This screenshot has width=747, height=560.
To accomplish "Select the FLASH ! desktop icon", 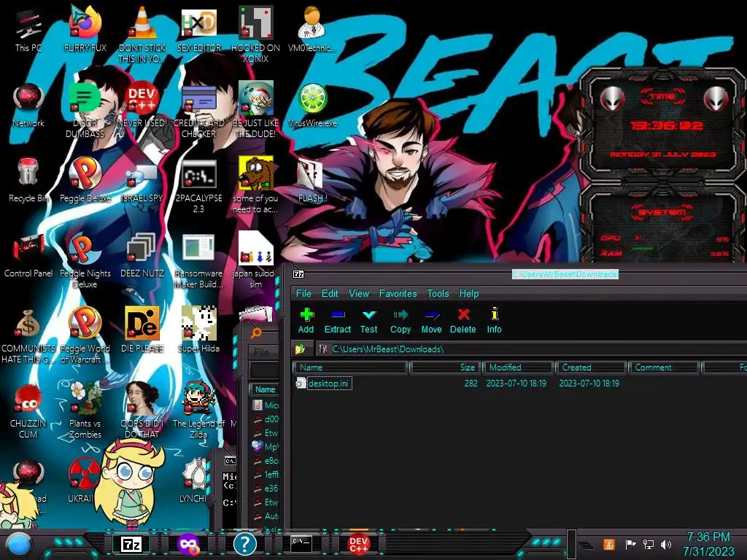I will [x=312, y=181].
